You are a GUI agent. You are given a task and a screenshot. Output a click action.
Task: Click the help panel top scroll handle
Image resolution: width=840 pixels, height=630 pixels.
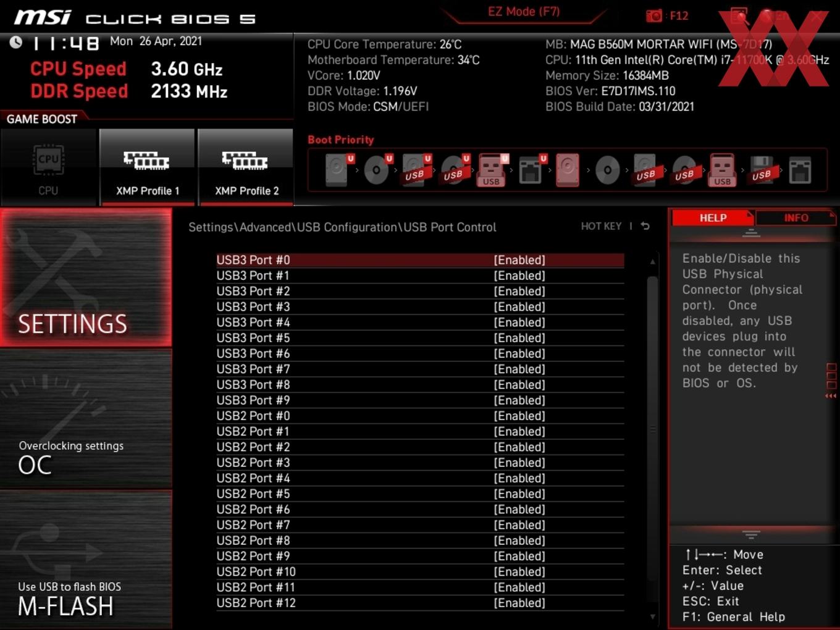tap(751, 233)
